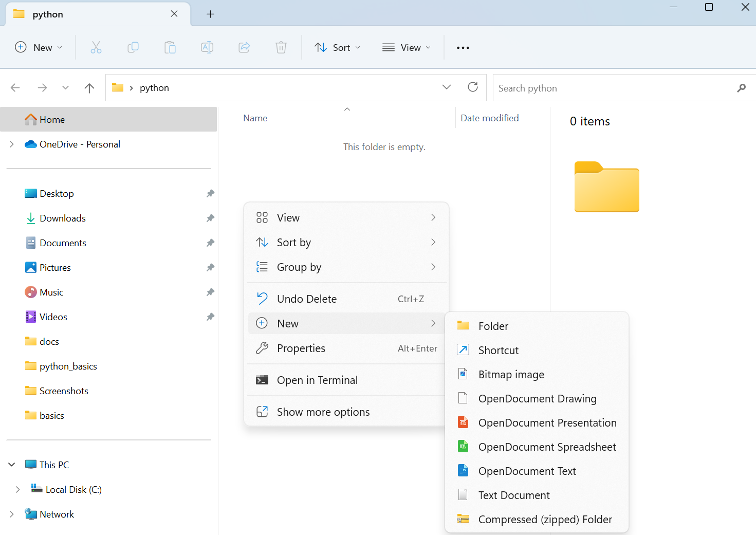Unpin Desktop using its pin icon
This screenshot has height=535, width=756.
210,194
